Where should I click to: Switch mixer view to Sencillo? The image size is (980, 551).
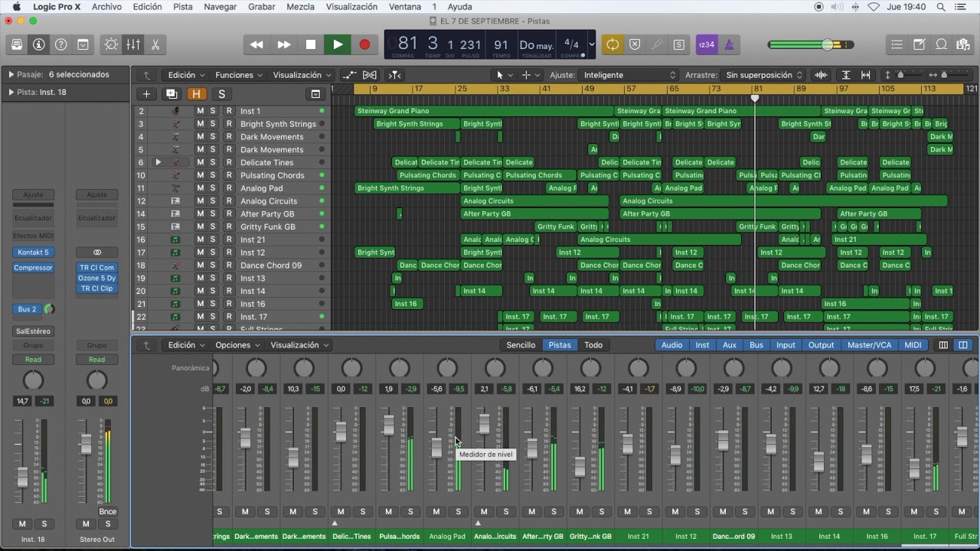(521, 345)
